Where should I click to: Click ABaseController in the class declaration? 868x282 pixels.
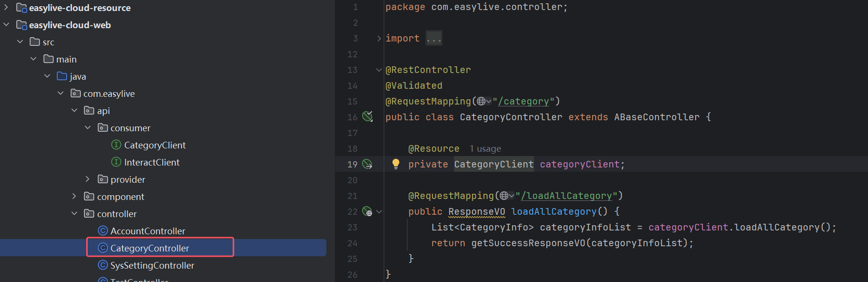point(657,117)
